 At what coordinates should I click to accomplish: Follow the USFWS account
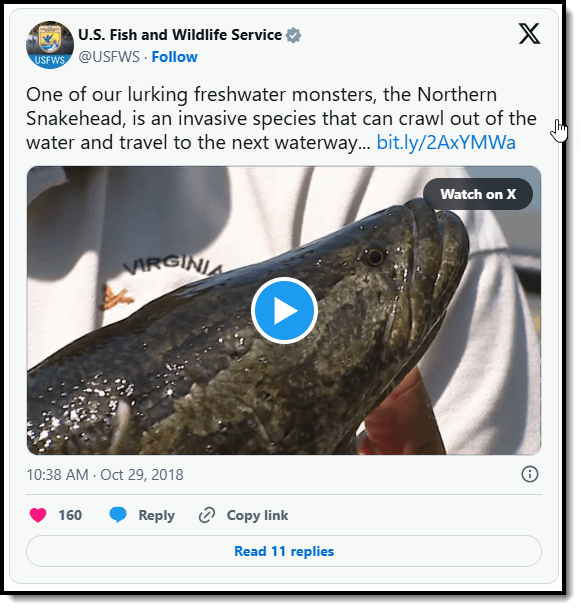tap(174, 57)
